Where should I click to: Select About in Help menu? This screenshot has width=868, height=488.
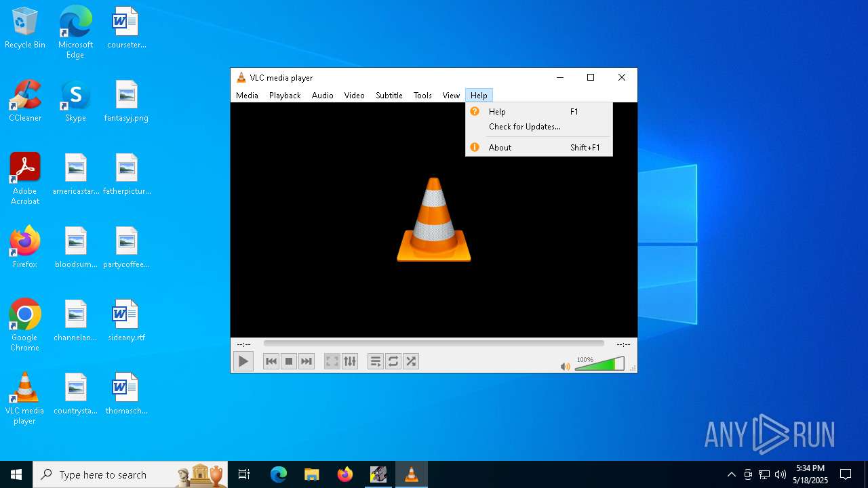539,147
